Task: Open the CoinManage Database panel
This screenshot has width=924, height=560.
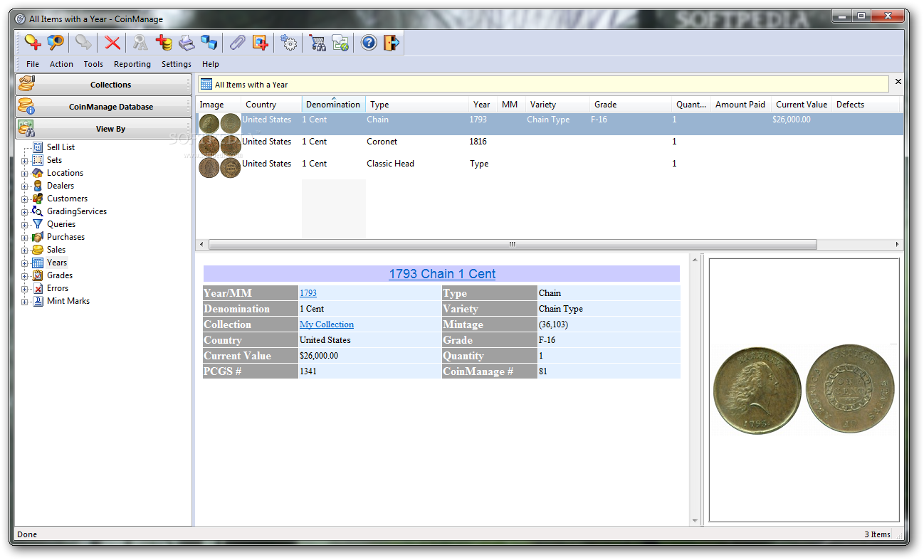Action: pyautogui.click(x=104, y=107)
